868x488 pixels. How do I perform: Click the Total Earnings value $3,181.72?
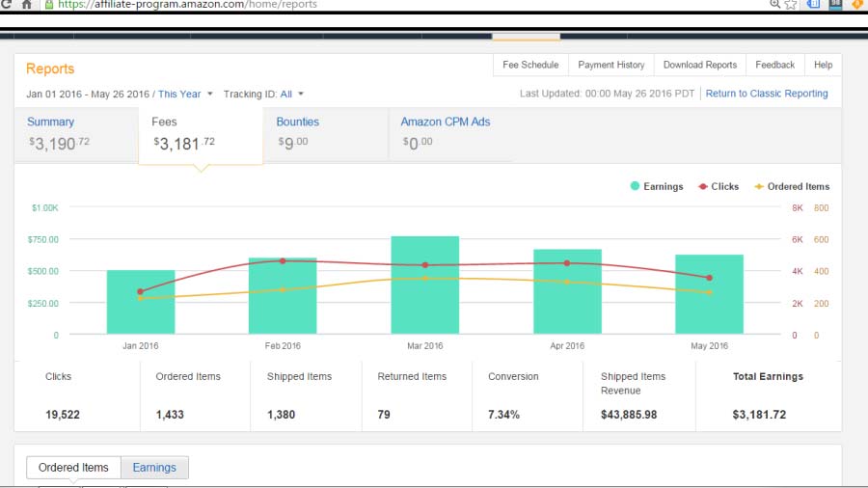click(759, 415)
